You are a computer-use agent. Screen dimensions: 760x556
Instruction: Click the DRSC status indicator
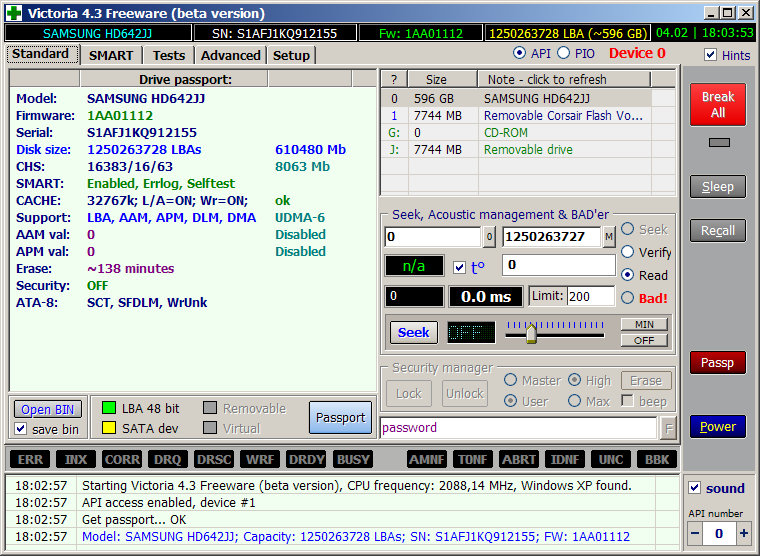[214, 460]
